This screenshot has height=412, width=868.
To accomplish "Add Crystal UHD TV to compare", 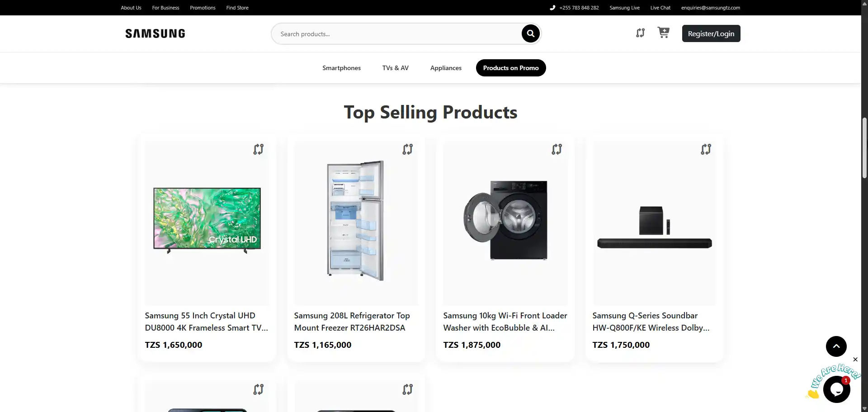I will click(258, 149).
